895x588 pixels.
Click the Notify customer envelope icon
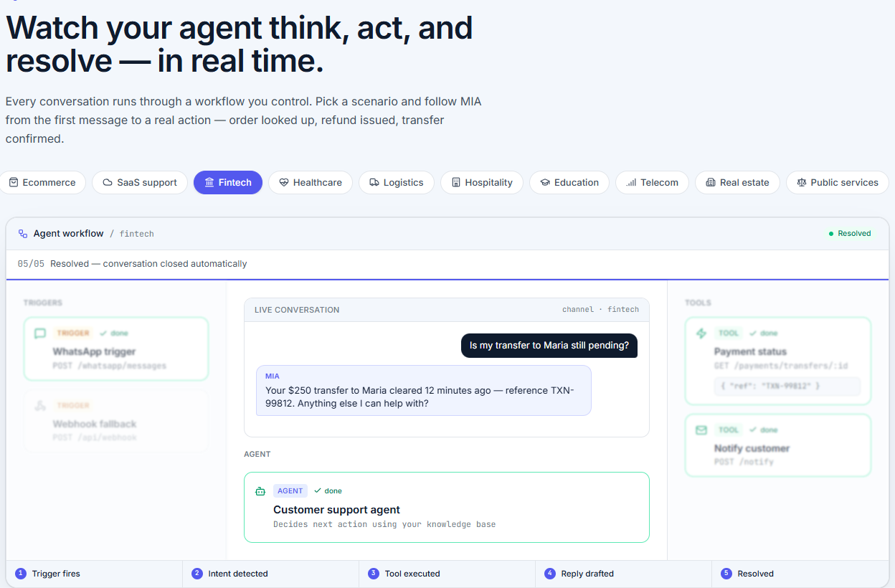701,430
